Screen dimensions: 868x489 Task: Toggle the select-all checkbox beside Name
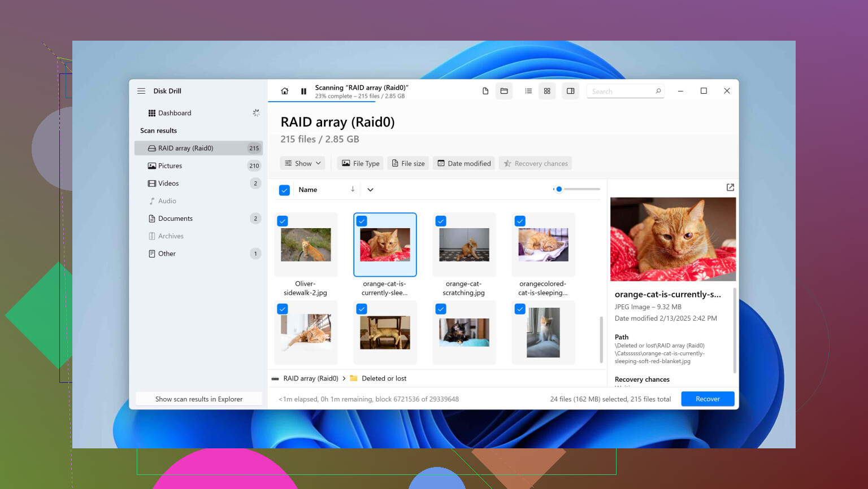tap(285, 190)
